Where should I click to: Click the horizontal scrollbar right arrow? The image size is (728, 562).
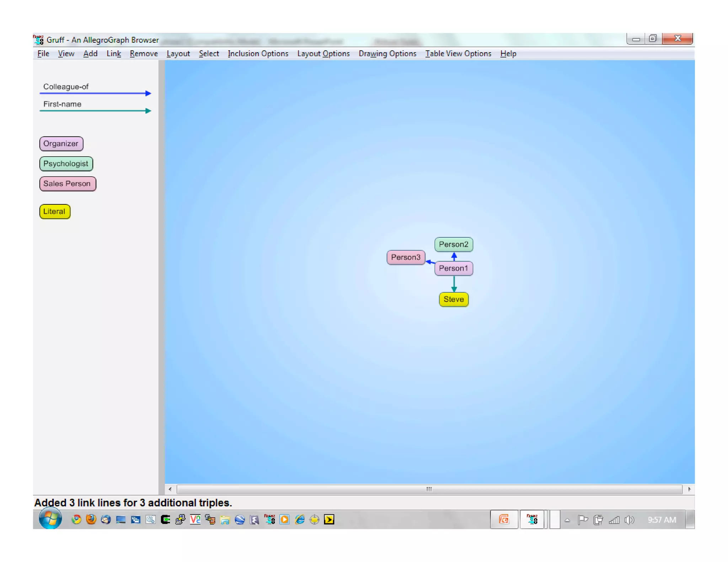point(689,489)
